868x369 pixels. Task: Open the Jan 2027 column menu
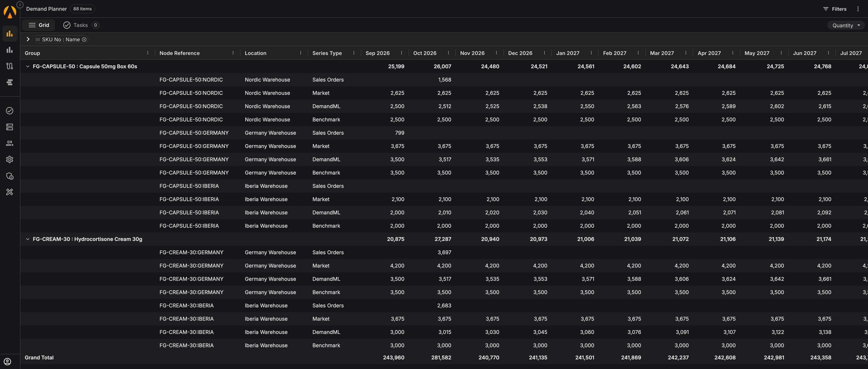(x=591, y=53)
